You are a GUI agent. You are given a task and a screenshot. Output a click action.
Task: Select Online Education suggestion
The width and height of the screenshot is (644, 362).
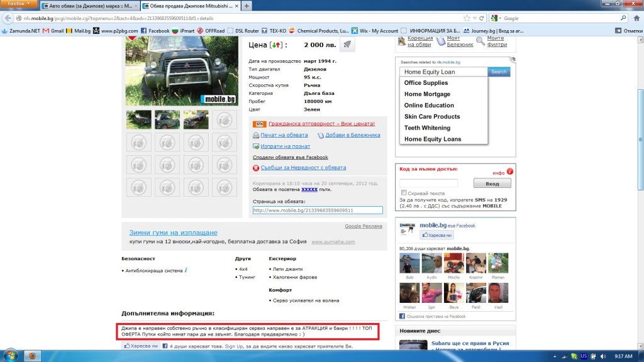coord(429,106)
